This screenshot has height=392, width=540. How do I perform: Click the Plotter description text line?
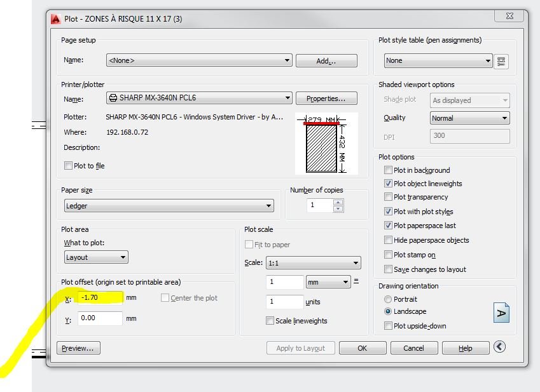coord(194,117)
